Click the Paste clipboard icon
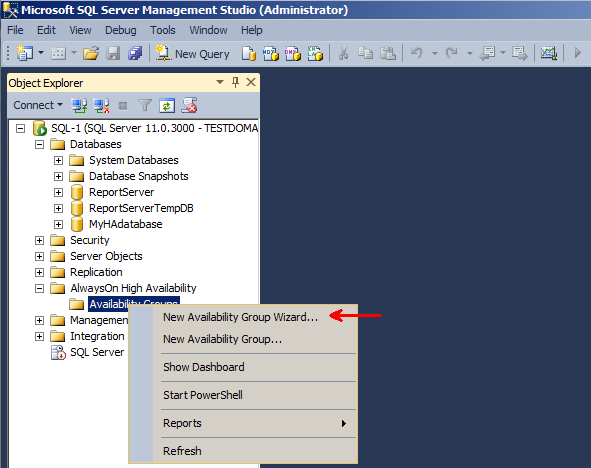 (387, 53)
